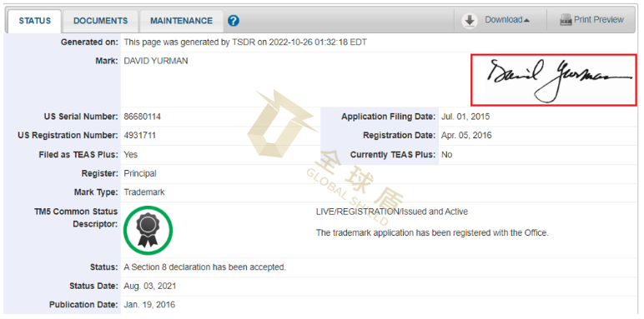Click the green registered ribbon status badge
This screenshot has height=319, width=644.
coord(148,231)
